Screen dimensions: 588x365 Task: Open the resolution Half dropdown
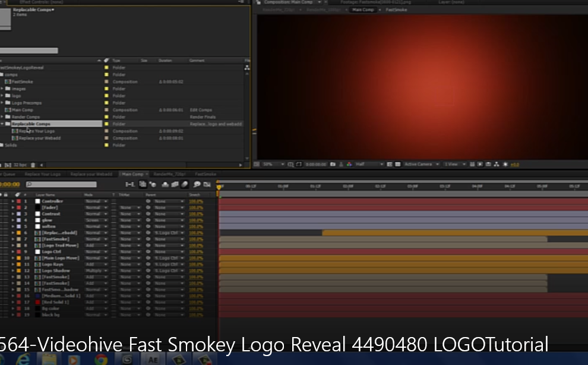pos(369,164)
